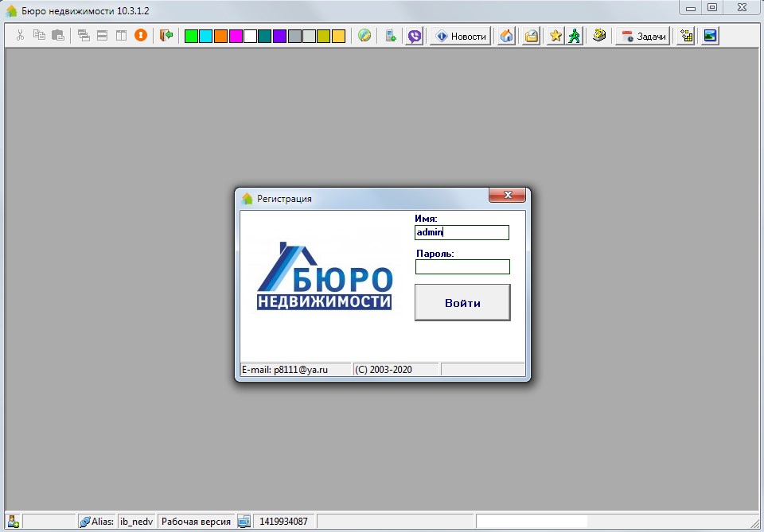Select the white color swatch
This screenshot has width=764, height=532.
tap(250, 36)
